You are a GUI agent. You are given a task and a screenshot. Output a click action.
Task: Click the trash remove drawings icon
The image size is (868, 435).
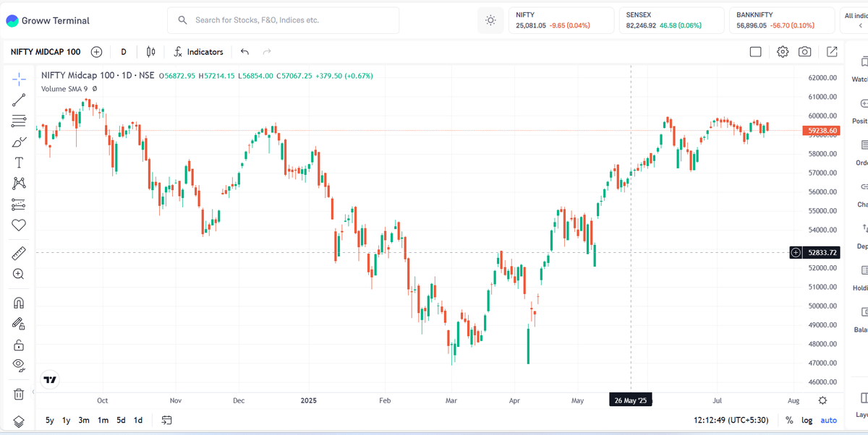pos(19,394)
